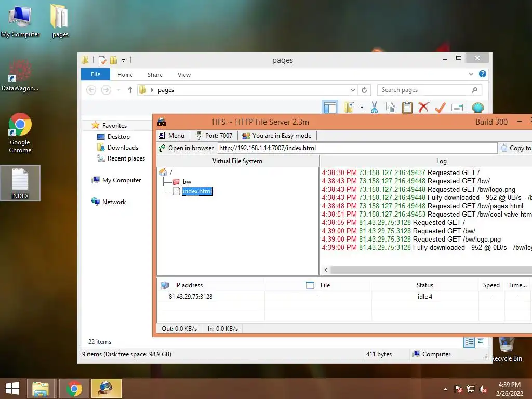The width and height of the screenshot is (532, 399).
Task: Open the File tab in pages explorer
Action: (x=96, y=74)
